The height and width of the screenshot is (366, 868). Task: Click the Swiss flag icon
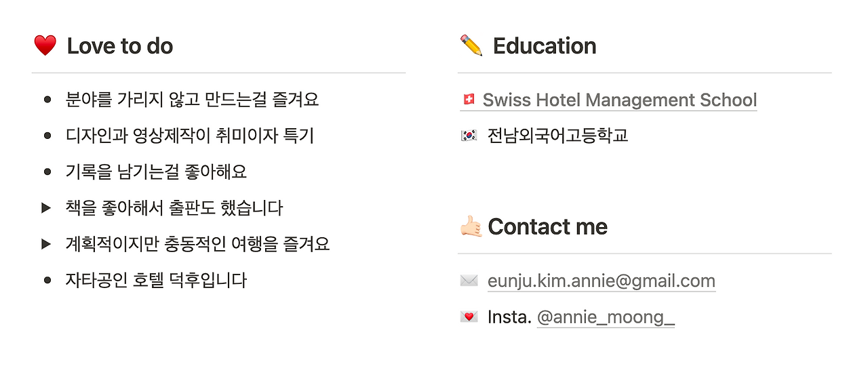468,100
